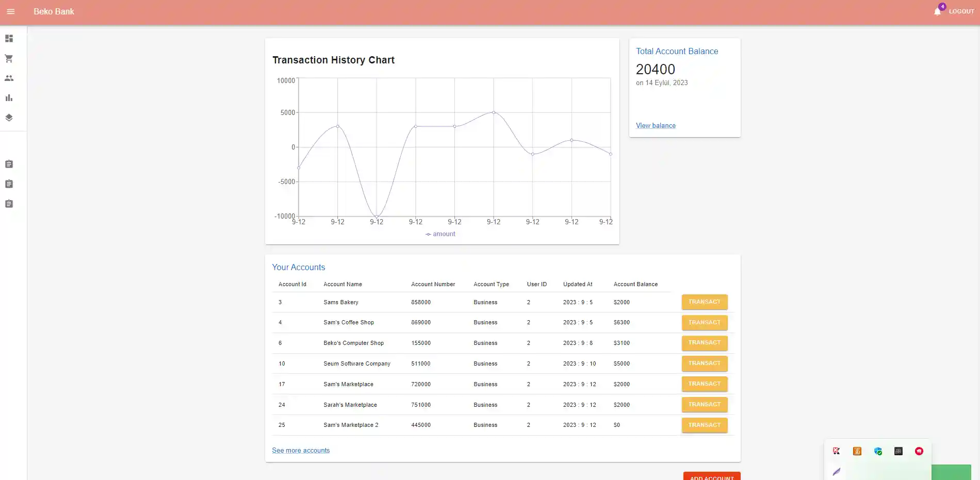The image size is (980, 480).
Task: Open the people icon in sidebar
Action: coord(9,78)
